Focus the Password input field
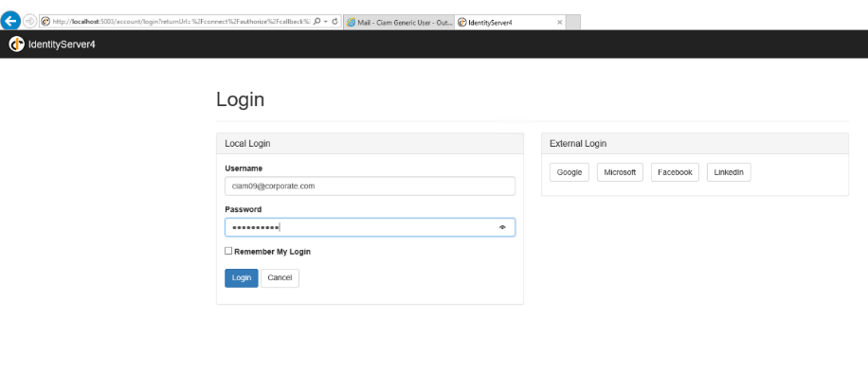The image size is (868, 372). 370,227
